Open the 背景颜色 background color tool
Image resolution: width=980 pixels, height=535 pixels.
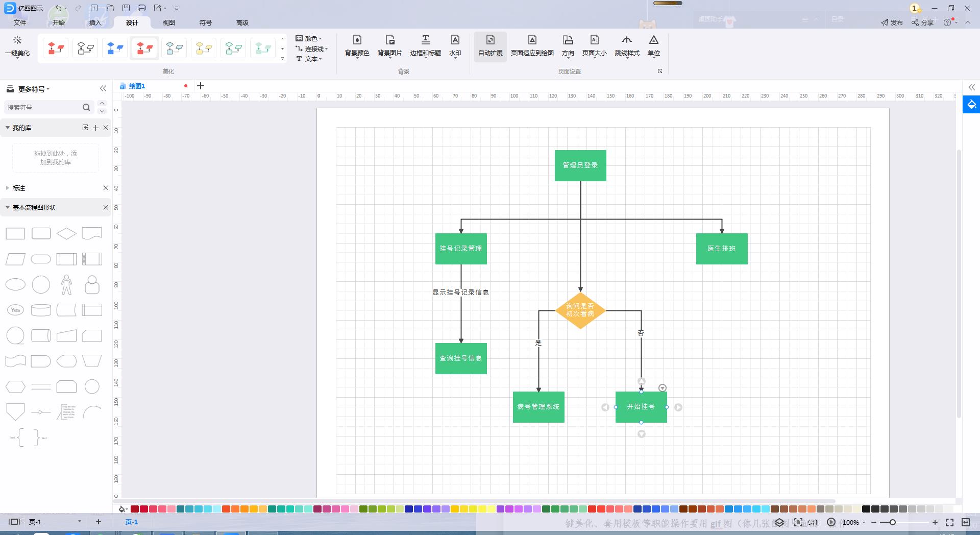(x=357, y=45)
